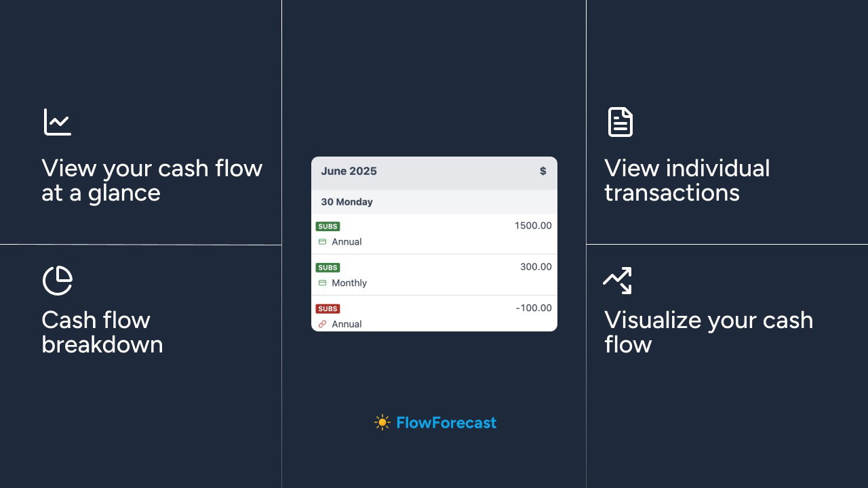The height and width of the screenshot is (488, 868).
Task: Open the -100.00 transaction amount
Action: coord(534,308)
